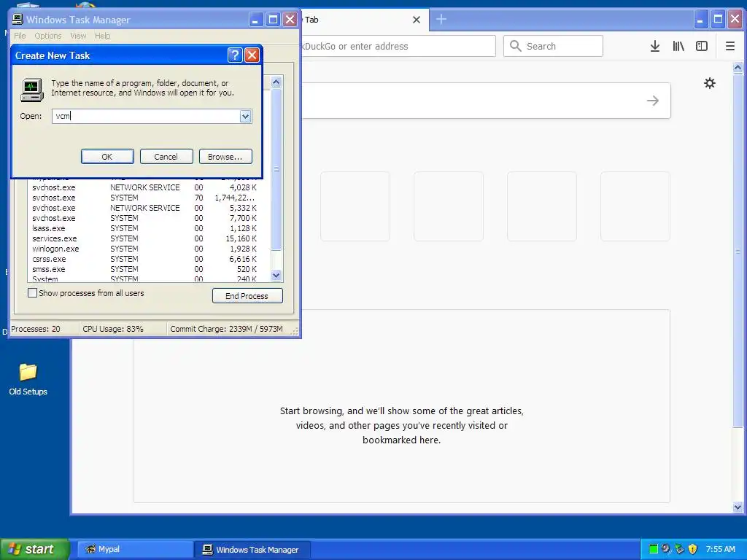Select svchost.exe row using 4,028 K
The image size is (747, 560).
(145, 187)
